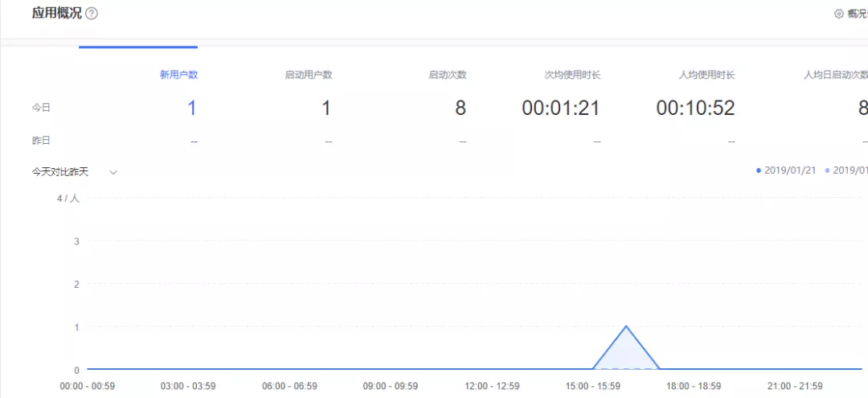Click the 00:01:21 average session duration
868x398 pixels.
click(561, 108)
